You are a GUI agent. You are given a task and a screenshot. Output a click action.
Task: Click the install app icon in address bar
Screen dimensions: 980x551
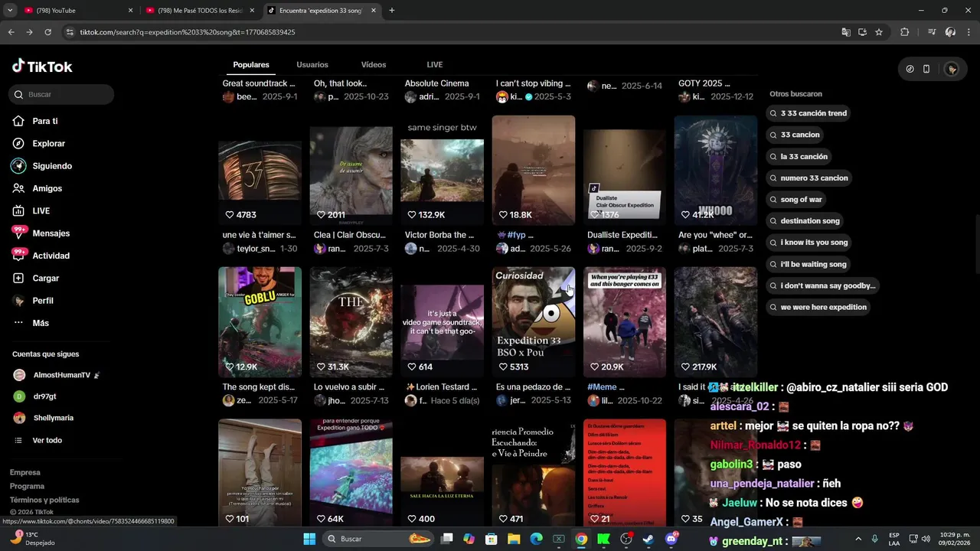862,32
